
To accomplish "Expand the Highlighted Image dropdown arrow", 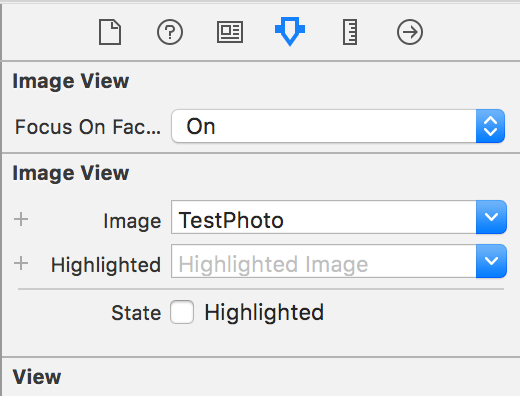I will (491, 261).
